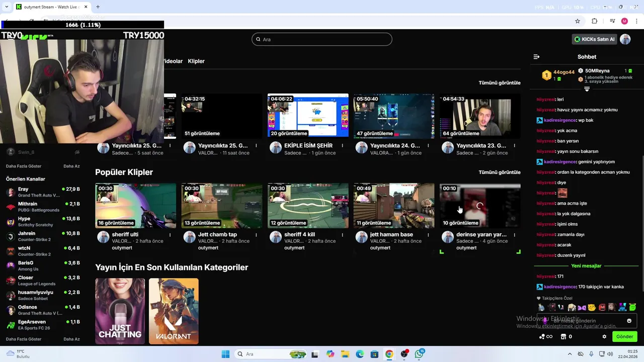Play the sheriff 4 kill clip thumbnail

(308, 206)
